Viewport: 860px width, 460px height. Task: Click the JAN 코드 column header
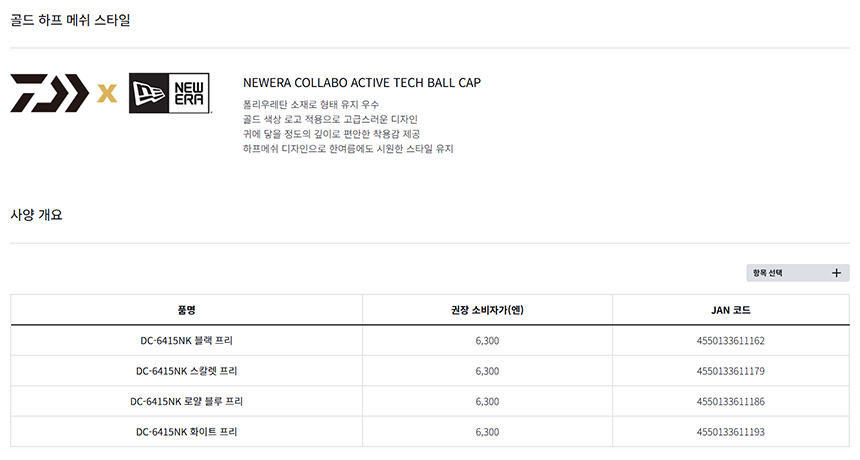pyautogui.click(x=730, y=310)
